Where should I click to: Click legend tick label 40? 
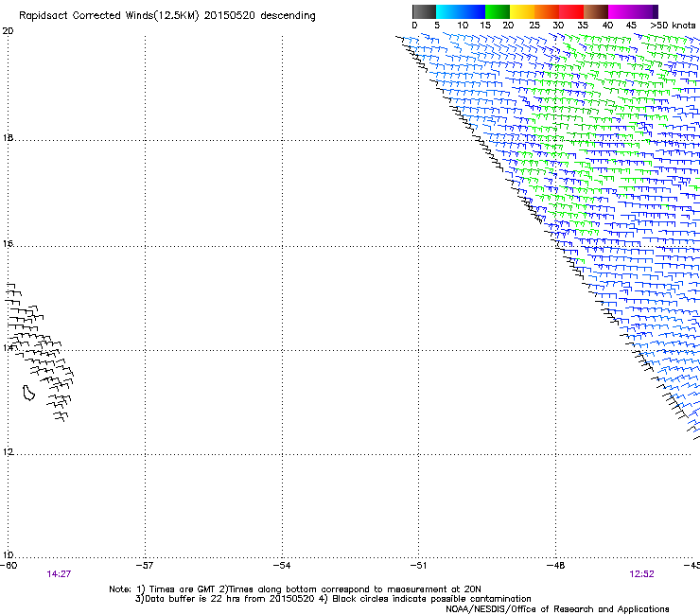pyautogui.click(x=607, y=26)
